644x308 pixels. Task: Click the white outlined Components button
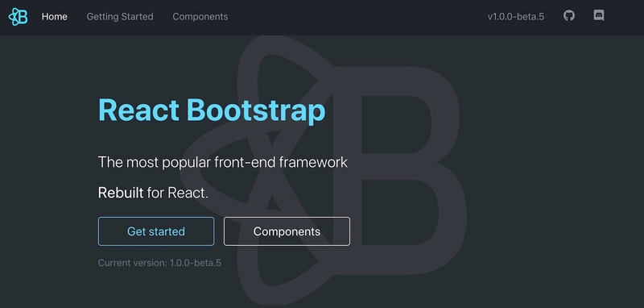[287, 231]
